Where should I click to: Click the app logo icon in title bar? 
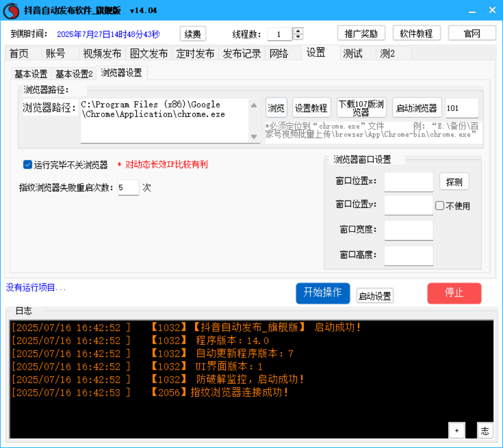(x=11, y=10)
